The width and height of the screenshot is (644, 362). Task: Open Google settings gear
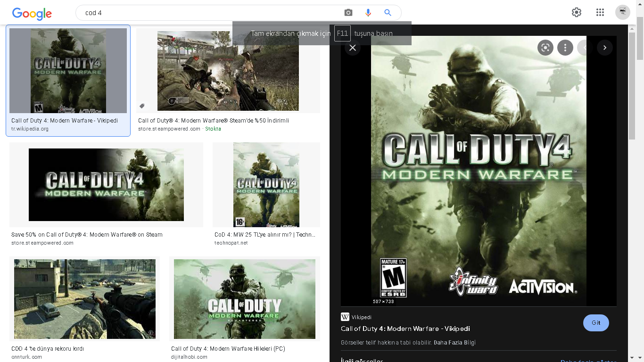click(577, 12)
